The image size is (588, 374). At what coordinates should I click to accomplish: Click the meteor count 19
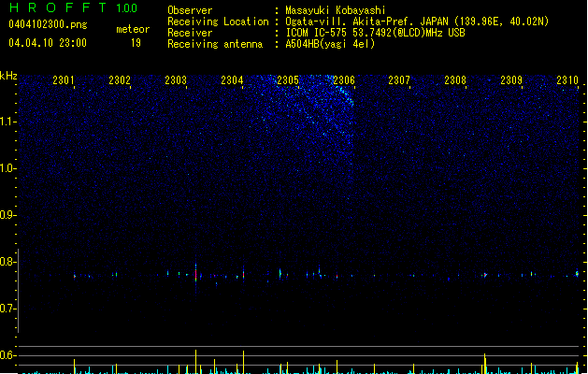click(x=136, y=43)
